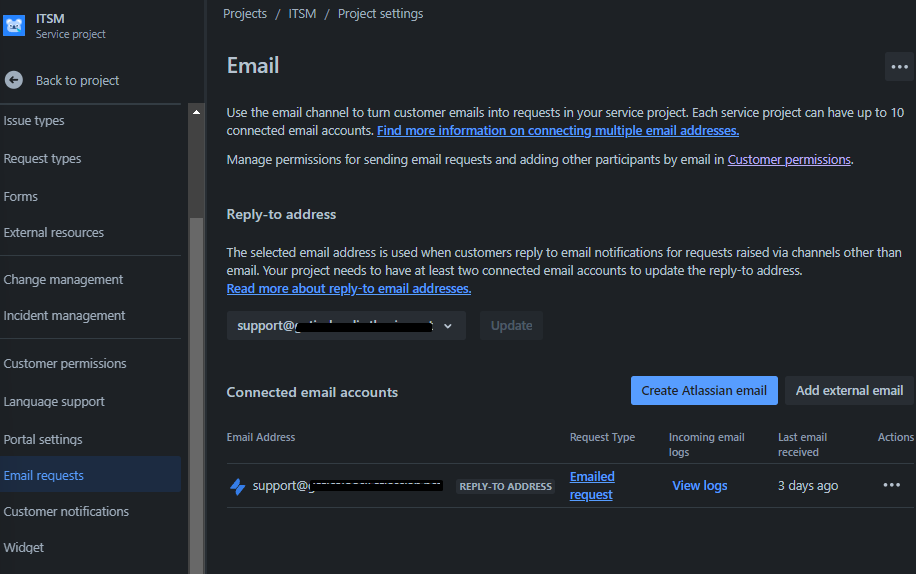This screenshot has width=916, height=574.
Task: Click Back to project label
Action: [x=77, y=80]
